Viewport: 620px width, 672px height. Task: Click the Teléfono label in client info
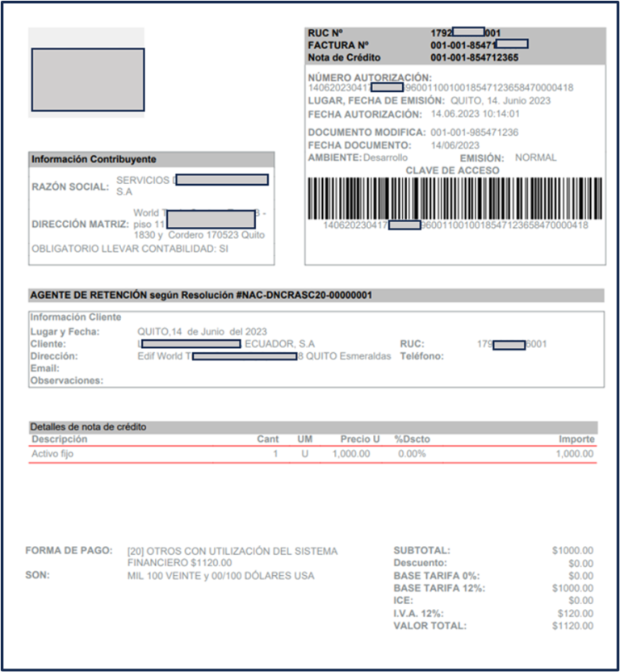point(423,356)
